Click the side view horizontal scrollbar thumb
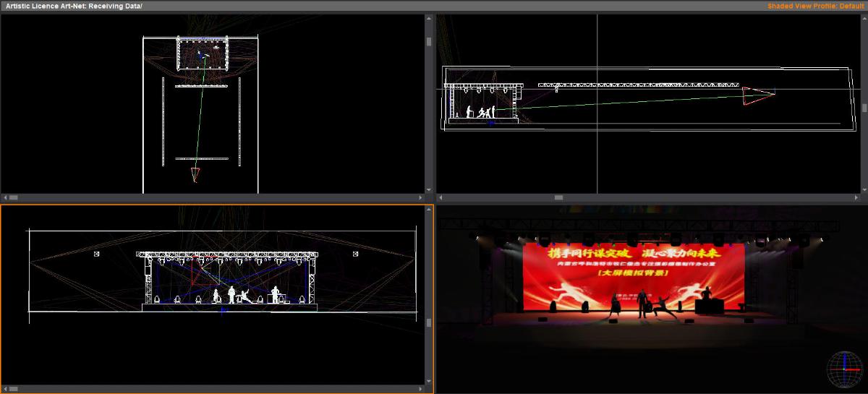The height and width of the screenshot is (394, 868). 558,197
